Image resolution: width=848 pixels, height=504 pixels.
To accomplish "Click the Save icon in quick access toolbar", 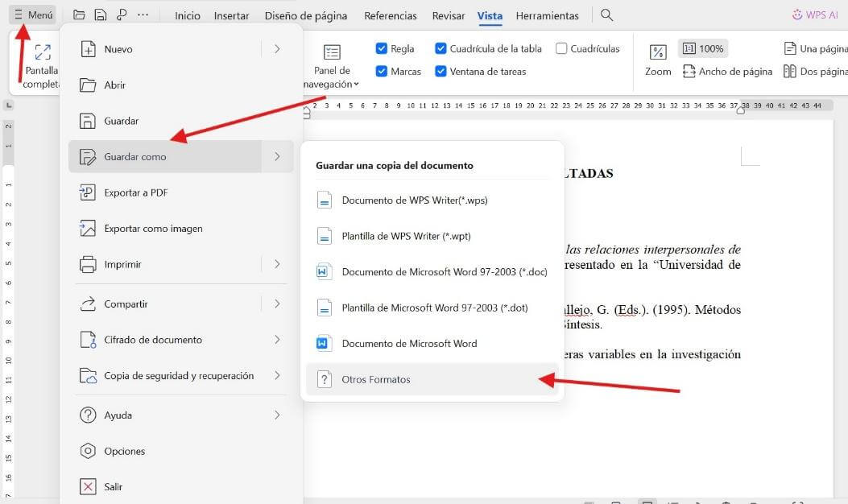I will tap(100, 14).
